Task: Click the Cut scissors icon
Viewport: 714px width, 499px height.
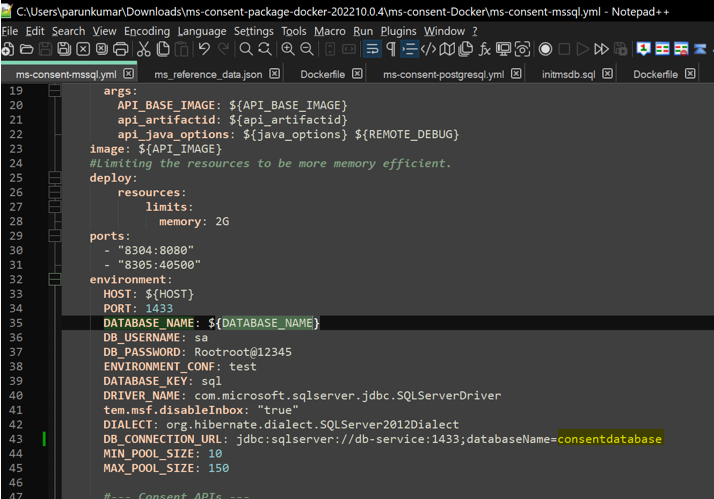Action: [x=144, y=49]
